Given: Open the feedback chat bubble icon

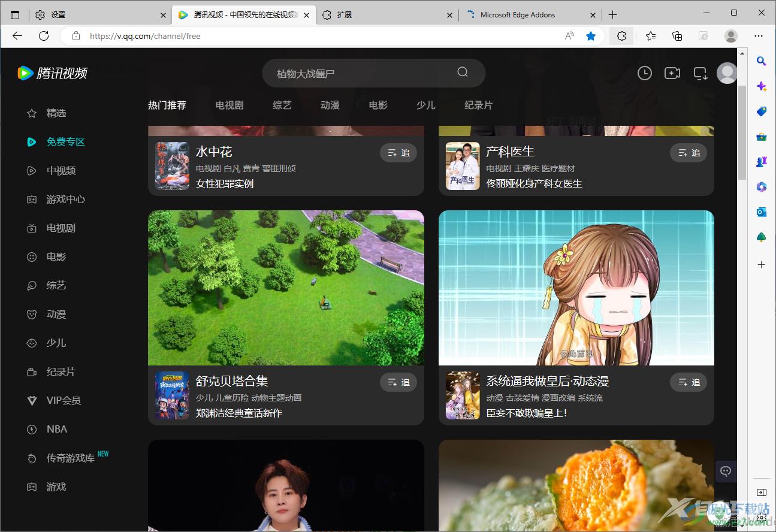Looking at the screenshot, I should click(x=726, y=471).
